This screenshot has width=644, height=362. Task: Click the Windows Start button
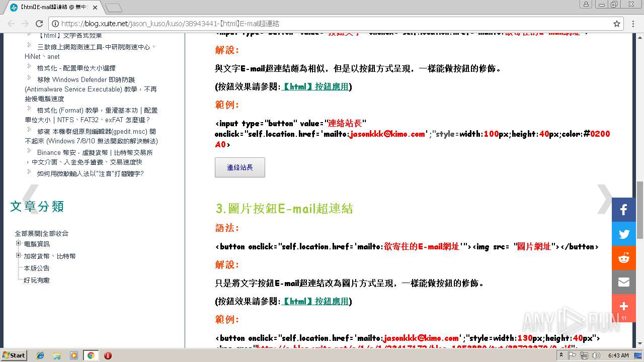[x=14, y=355]
